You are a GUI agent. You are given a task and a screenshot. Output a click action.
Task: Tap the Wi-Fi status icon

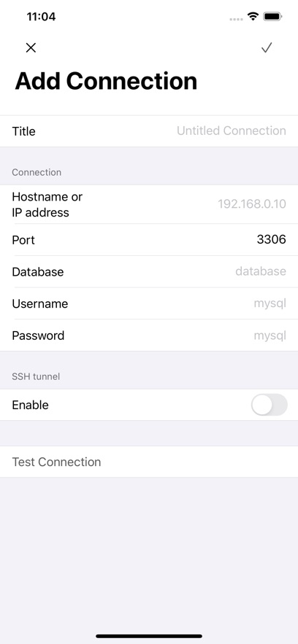point(253,17)
